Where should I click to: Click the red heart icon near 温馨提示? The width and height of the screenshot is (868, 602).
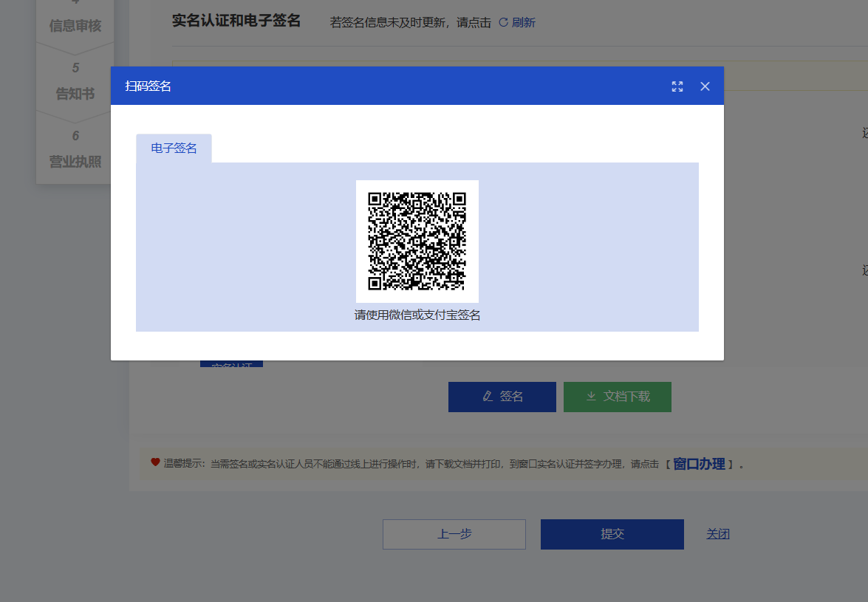tap(155, 462)
